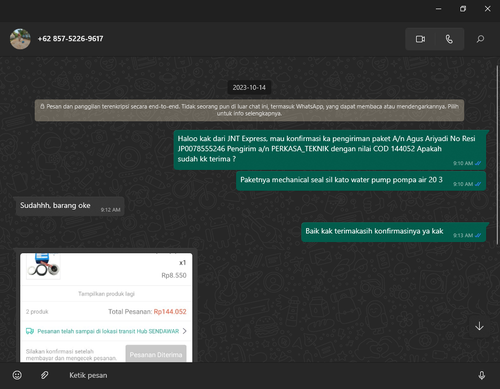The width and height of the screenshot is (500, 389).
Task: Start a voice call with the contact
Action: 449,39
